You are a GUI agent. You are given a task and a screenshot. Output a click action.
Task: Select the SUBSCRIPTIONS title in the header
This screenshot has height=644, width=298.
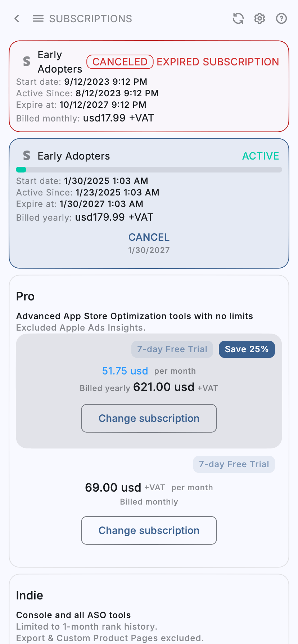[90, 18]
